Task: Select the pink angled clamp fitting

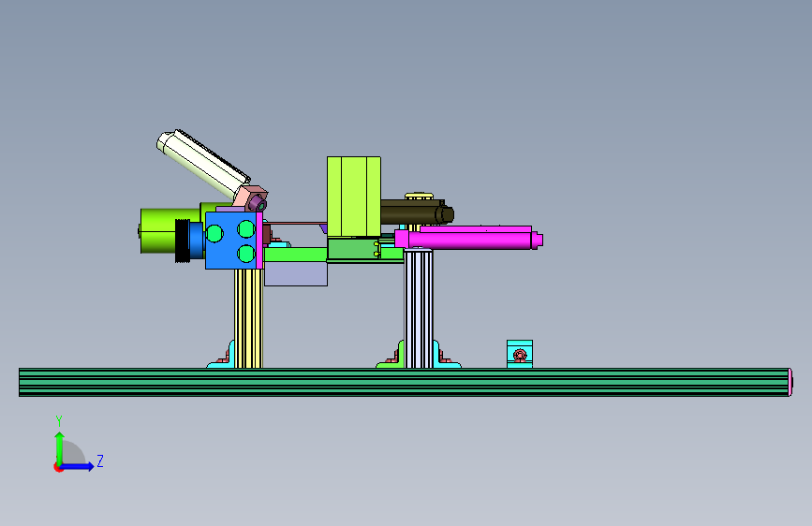Action: pyautogui.click(x=250, y=197)
